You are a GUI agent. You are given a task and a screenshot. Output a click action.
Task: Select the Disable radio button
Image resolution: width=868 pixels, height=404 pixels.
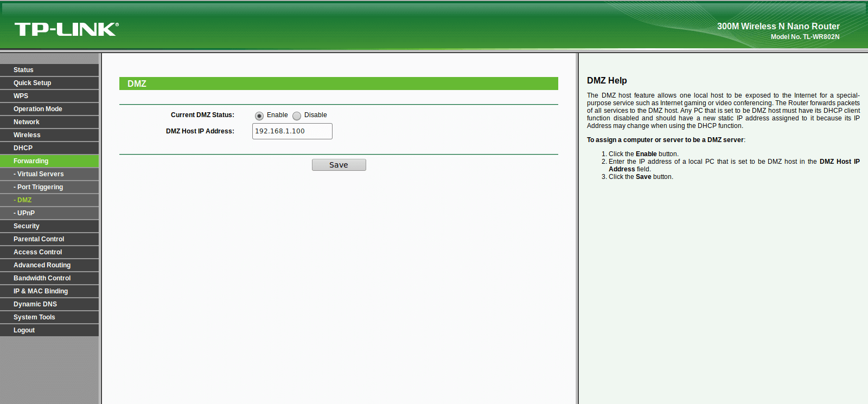pos(297,116)
